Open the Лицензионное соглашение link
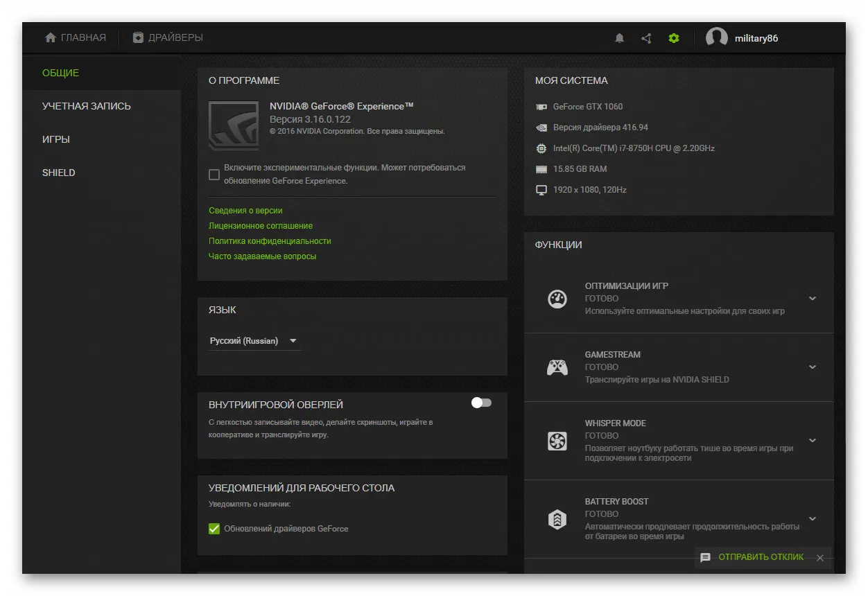868x596 pixels. 261,226
